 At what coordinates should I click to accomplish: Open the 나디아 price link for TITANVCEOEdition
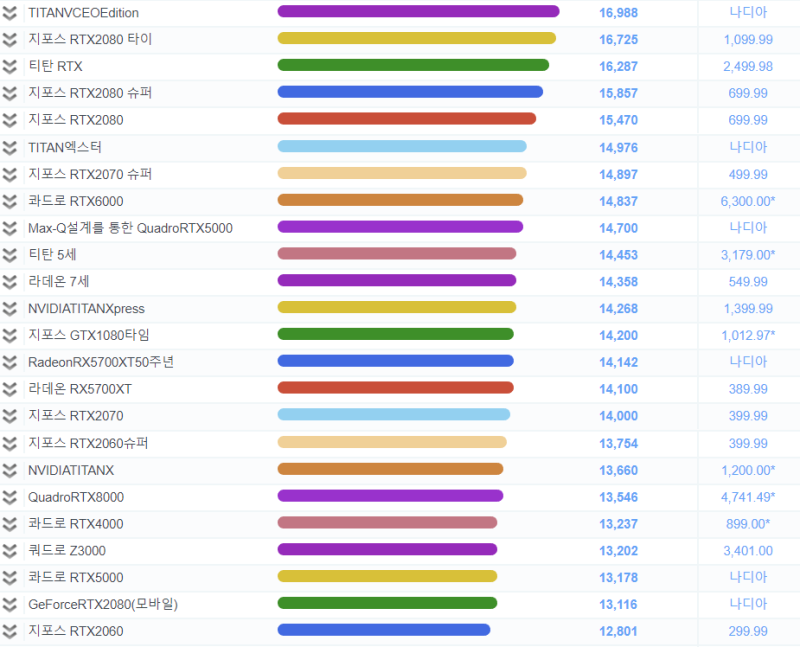tap(748, 12)
